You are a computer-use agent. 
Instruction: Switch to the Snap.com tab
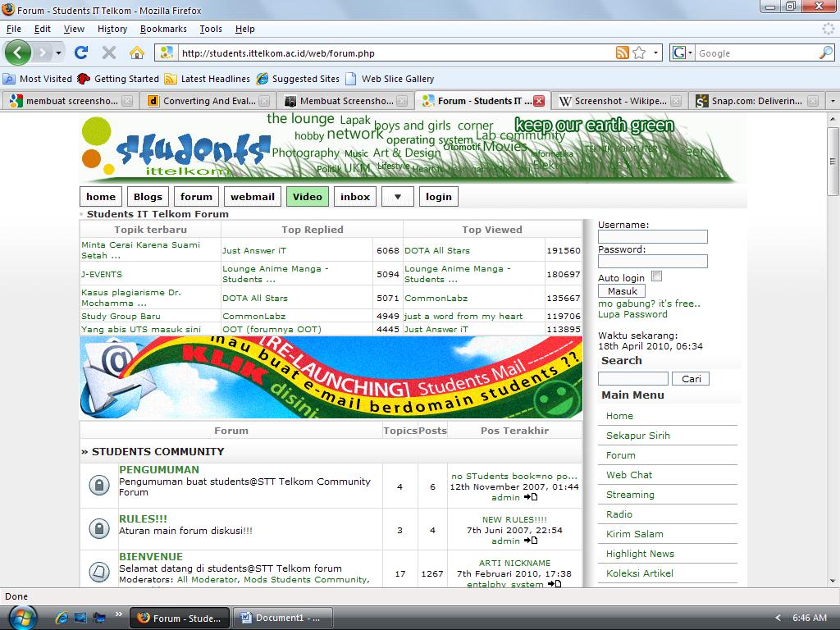point(756,101)
